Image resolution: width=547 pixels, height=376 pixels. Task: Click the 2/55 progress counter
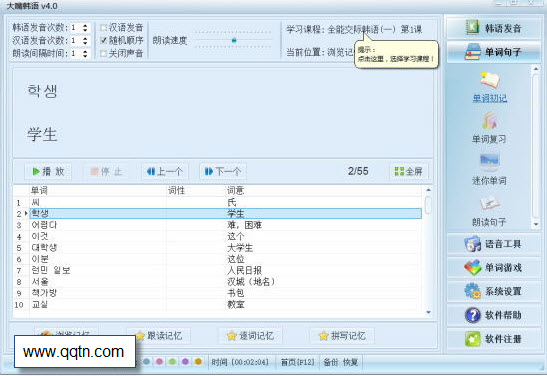click(x=358, y=171)
